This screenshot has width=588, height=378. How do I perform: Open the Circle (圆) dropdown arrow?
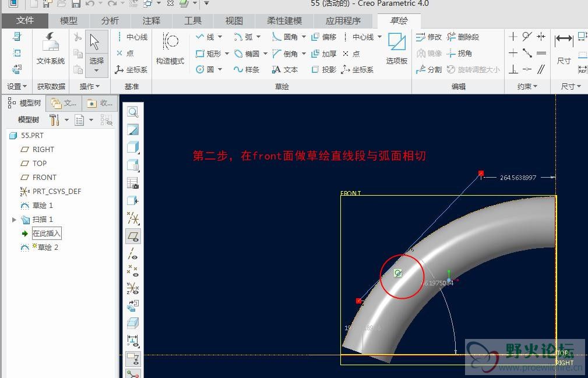[x=220, y=69]
